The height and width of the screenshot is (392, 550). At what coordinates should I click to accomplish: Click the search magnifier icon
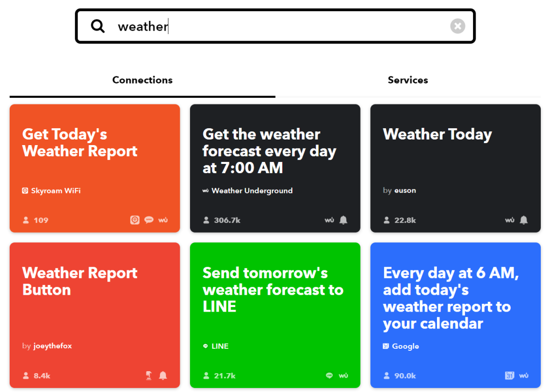[x=98, y=26]
